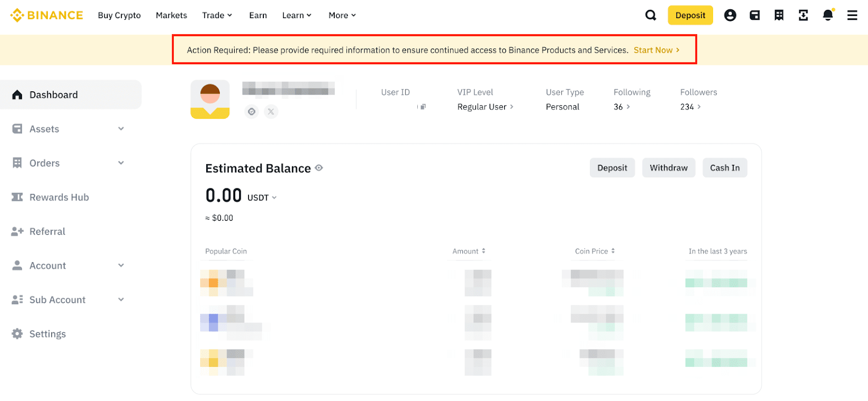Viewport: 868px width, 401px height.
Task: Open Markets in top navigation
Action: coord(172,15)
